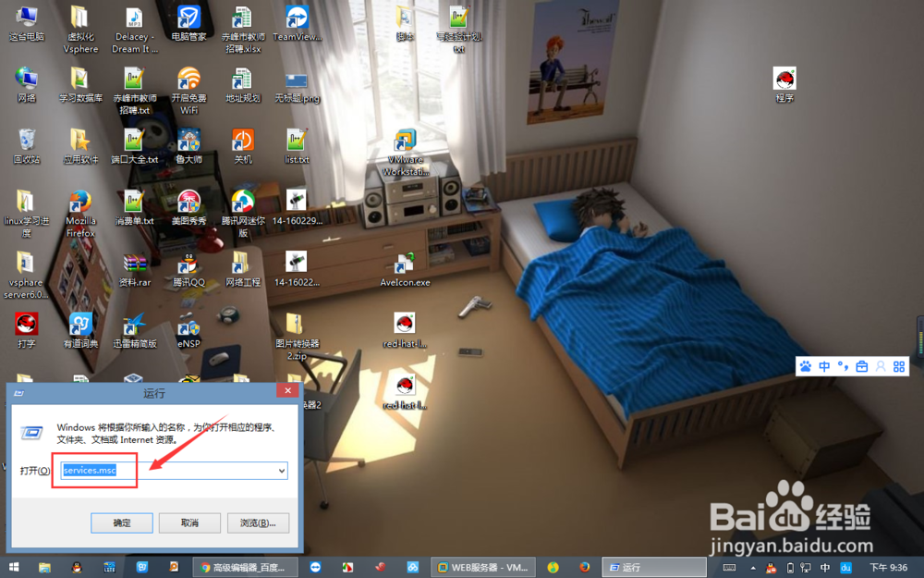Click the TeamViewer desktop shortcut

tap(297, 24)
